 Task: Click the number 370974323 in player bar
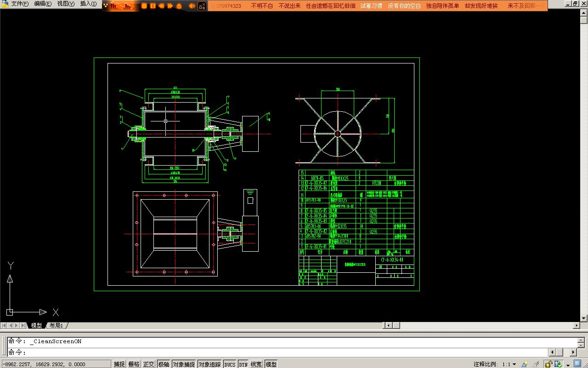pos(228,6)
